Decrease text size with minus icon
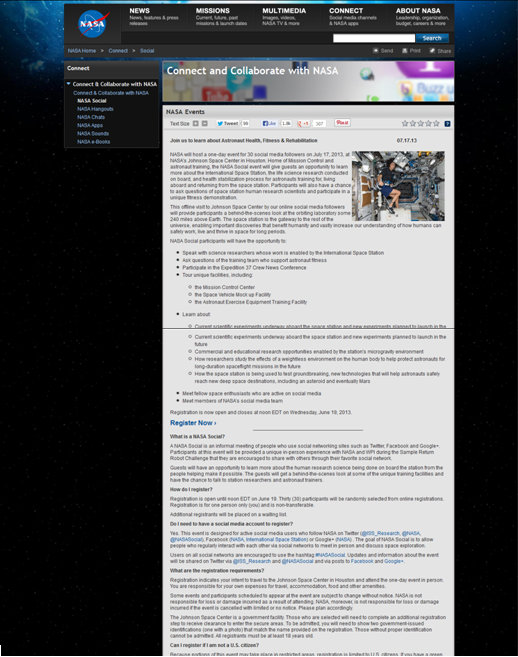Screen dimensions: 518x657 (205, 124)
